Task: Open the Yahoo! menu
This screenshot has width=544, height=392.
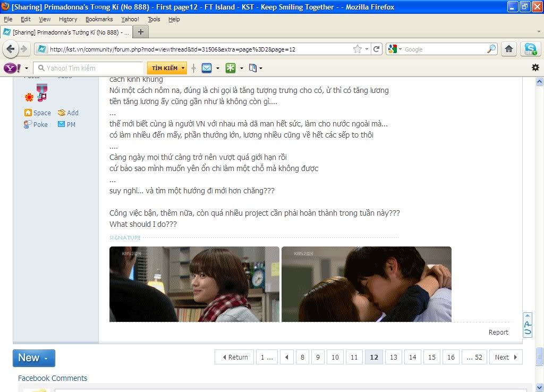Action: pyautogui.click(x=130, y=19)
